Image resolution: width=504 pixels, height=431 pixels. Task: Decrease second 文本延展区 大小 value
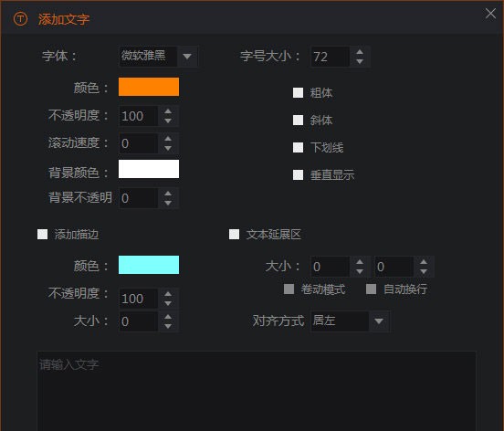pos(424,271)
